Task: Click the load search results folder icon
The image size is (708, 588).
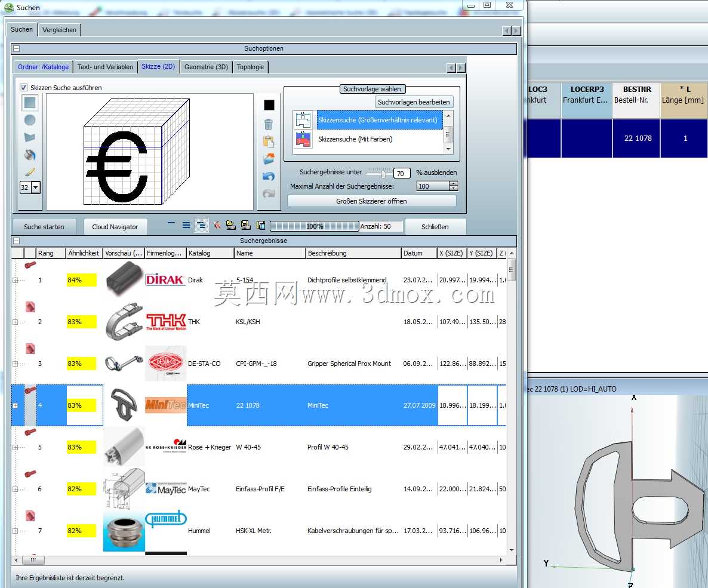Action: click(x=231, y=225)
